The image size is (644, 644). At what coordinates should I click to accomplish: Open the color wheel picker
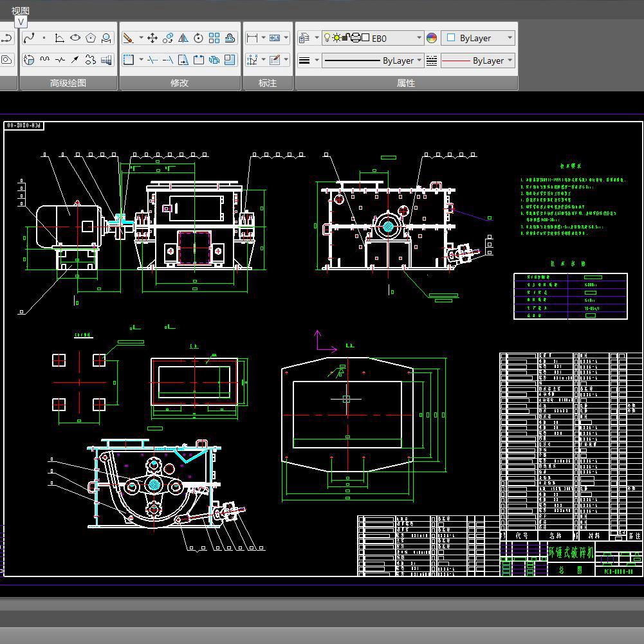click(432, 38)
